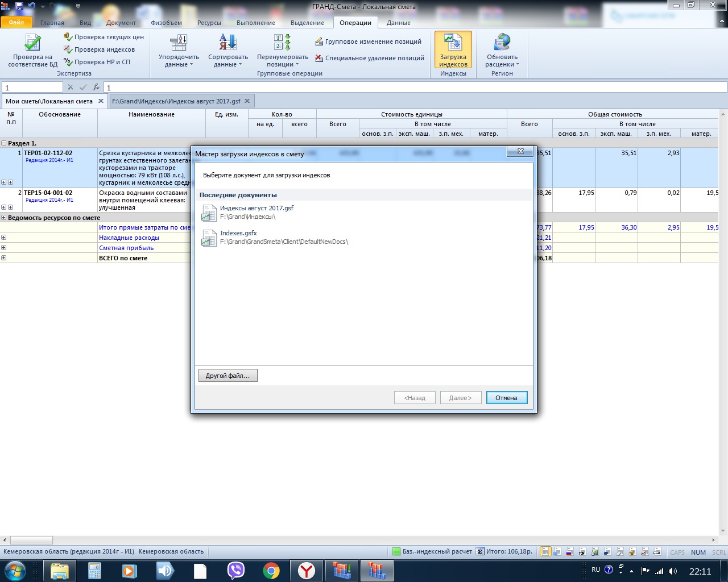Open Yandex Browser from the taskbar
728x582 pixels.
(x=307, y=570)
